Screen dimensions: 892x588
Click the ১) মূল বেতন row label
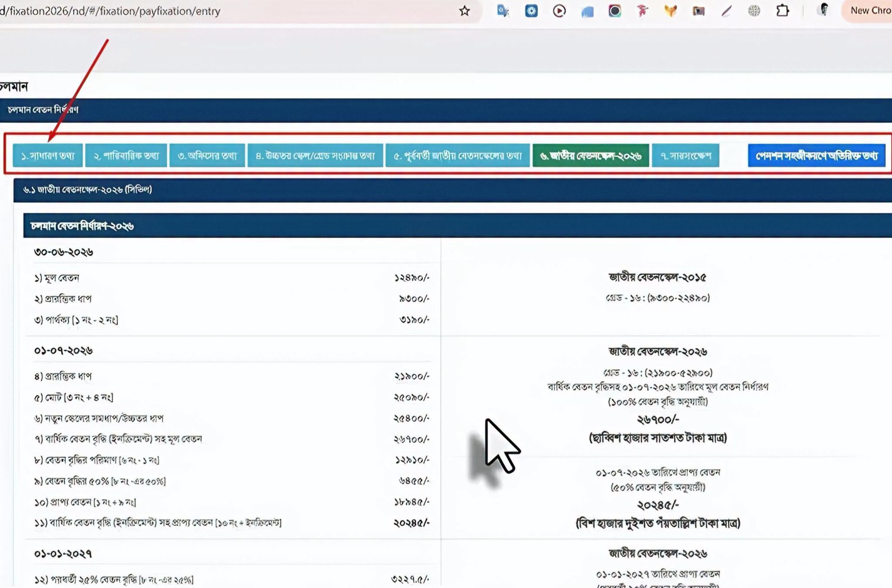coord(57,278)
